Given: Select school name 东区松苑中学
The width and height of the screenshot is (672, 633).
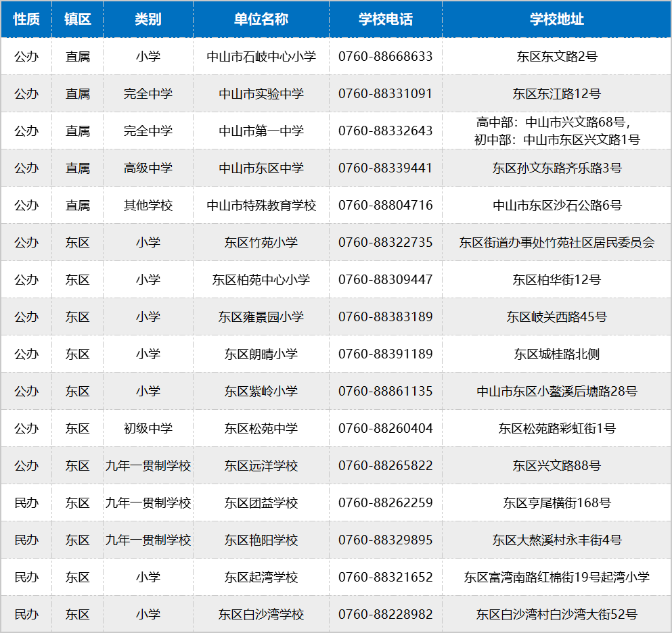Looking at the screenshot, I should (261, 429).
